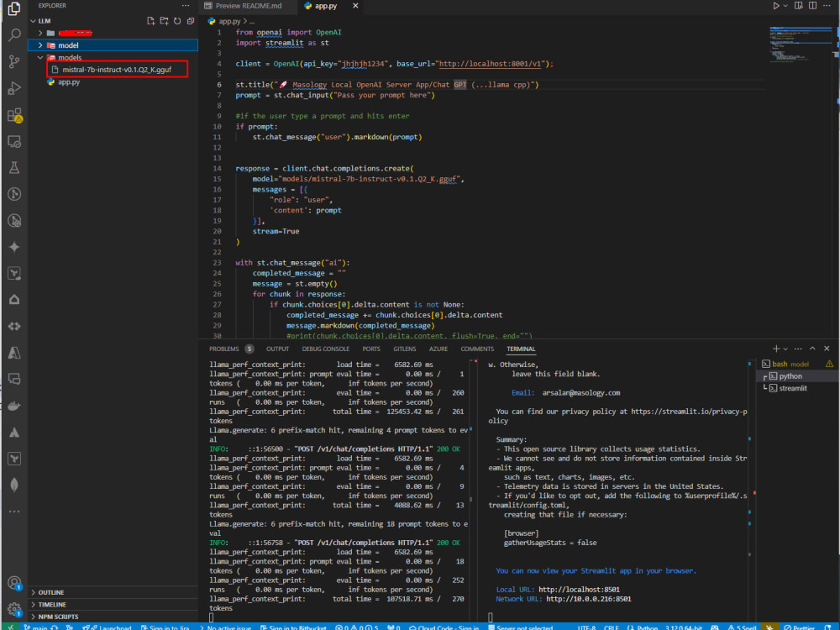Open main branch selector in status bar
Image resolution: width=840 pixels, height=630 pixels.
(x=35, y=627)
